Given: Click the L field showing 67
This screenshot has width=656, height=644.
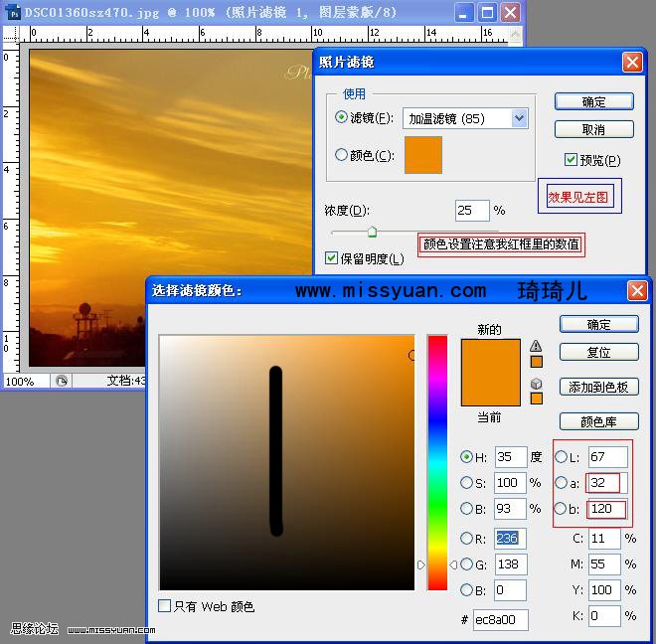Looking at the screenshot, I should coord(608,457).
